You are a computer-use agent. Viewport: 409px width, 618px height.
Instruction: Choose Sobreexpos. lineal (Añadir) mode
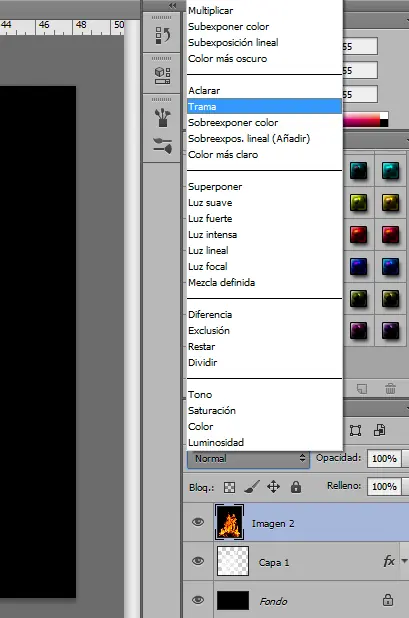tap(264, 139)
